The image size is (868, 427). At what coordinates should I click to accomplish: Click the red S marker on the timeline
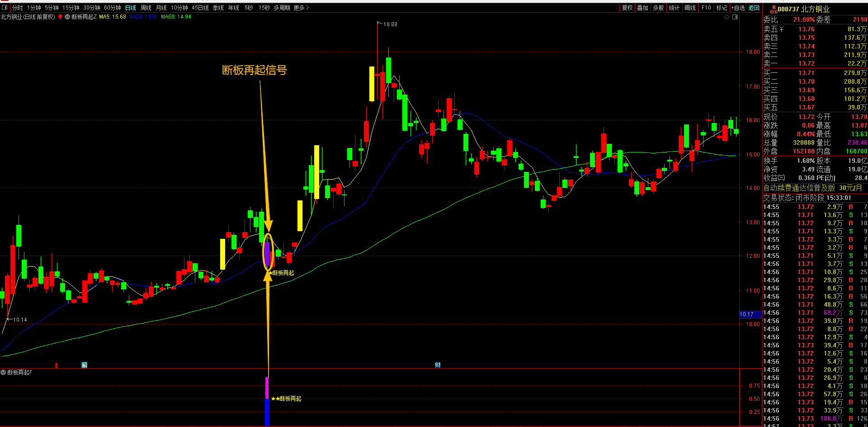coord(56,365)
